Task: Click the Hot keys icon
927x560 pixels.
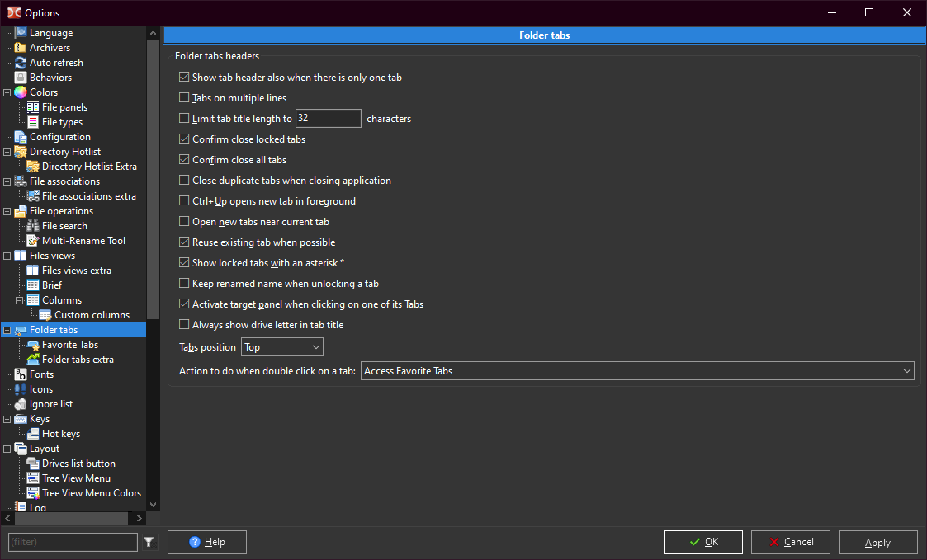Action: 33,434
